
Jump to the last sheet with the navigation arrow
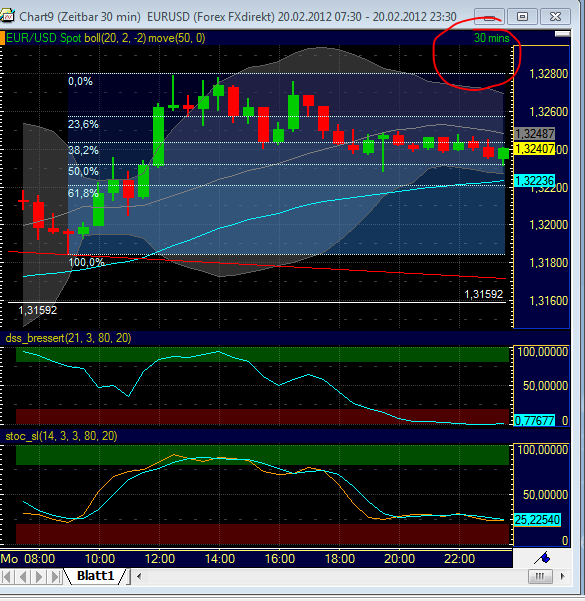click(x=55, y=576)
